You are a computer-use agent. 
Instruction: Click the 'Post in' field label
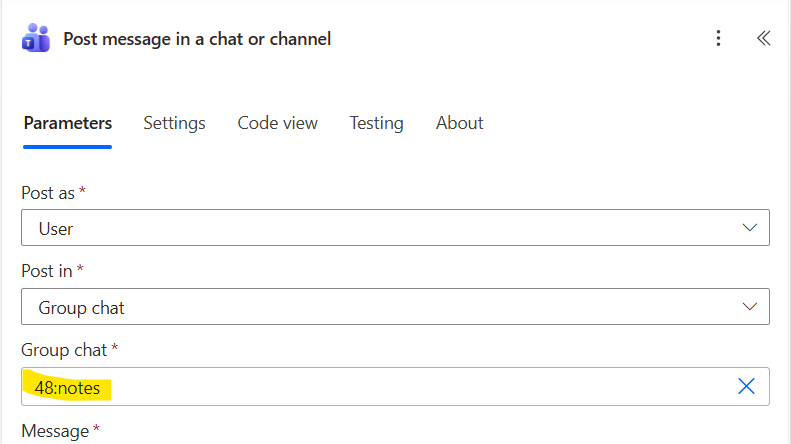[47, 271]
